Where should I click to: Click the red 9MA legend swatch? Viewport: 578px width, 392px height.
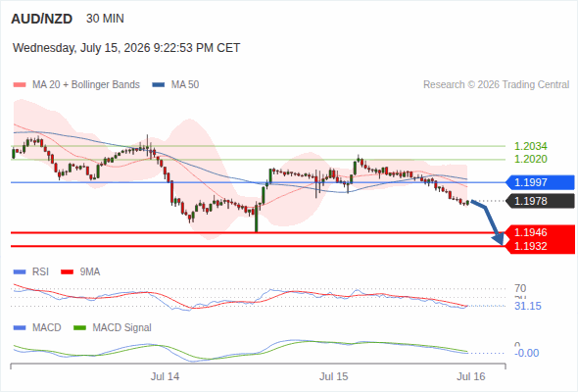tap(67, 272)
